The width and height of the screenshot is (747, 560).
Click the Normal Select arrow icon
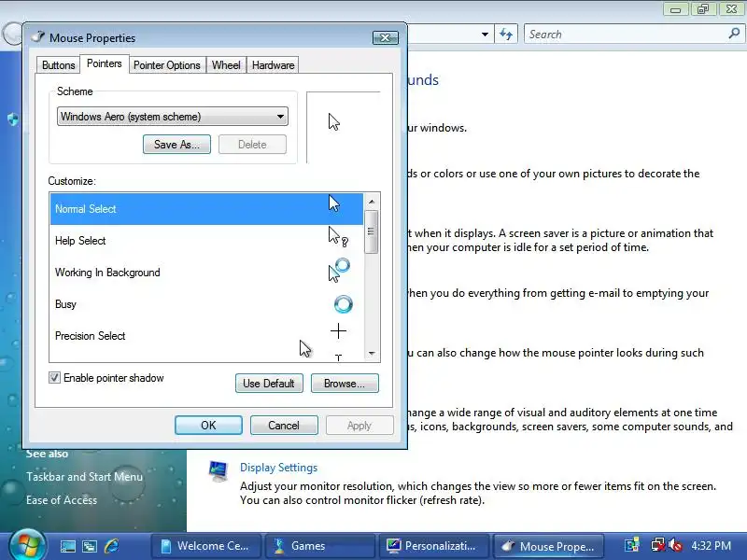[x=334, y=203]
